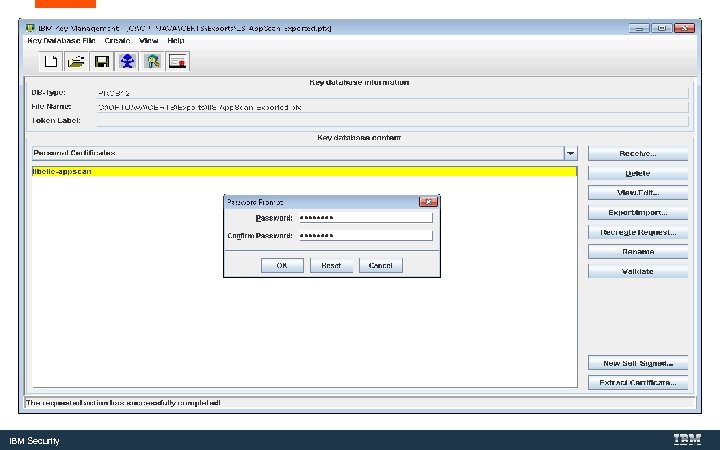Click Reset in the Password Prompt dialog
The height and width of the screenshot is (450, 720).
click(x=331, y=265)
